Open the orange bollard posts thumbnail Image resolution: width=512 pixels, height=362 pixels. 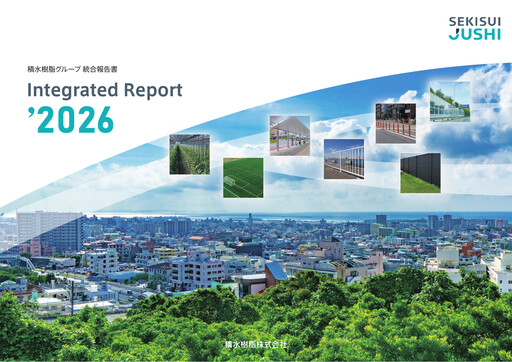coord(396,123)
